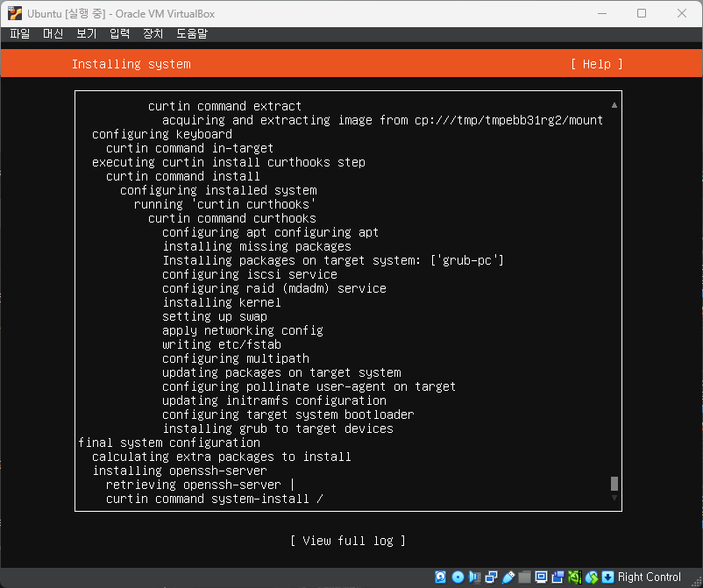Click the 'installing openssh-server' log line

[180, 471]
